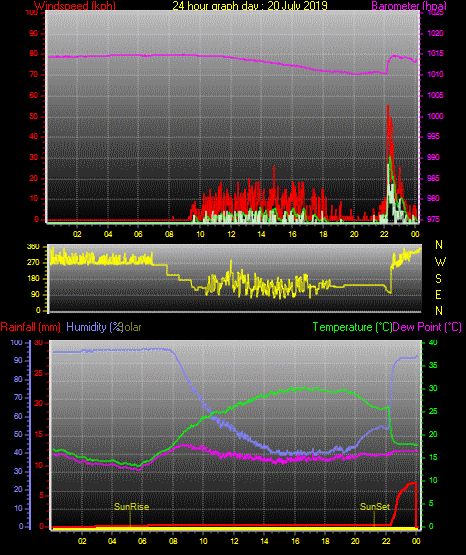Click wind direction axis value 180
The height and width of the screenshot is (555, 466).
[33, 279]
